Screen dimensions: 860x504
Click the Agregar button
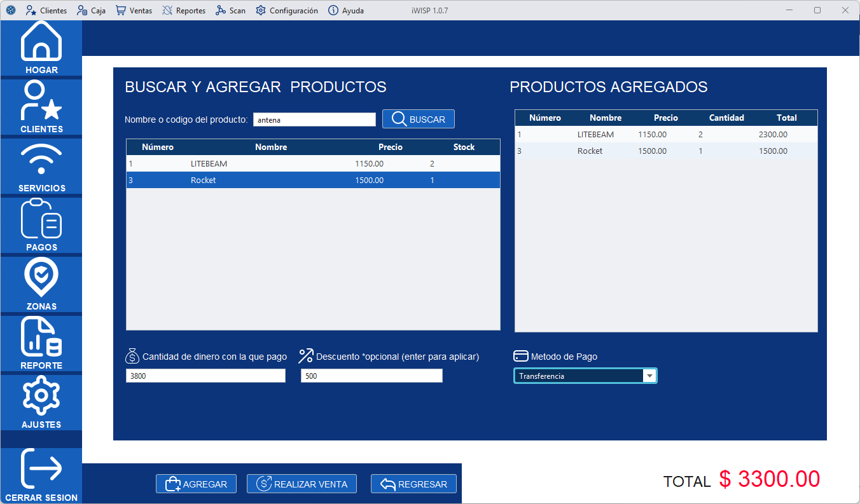coord(196,484)
